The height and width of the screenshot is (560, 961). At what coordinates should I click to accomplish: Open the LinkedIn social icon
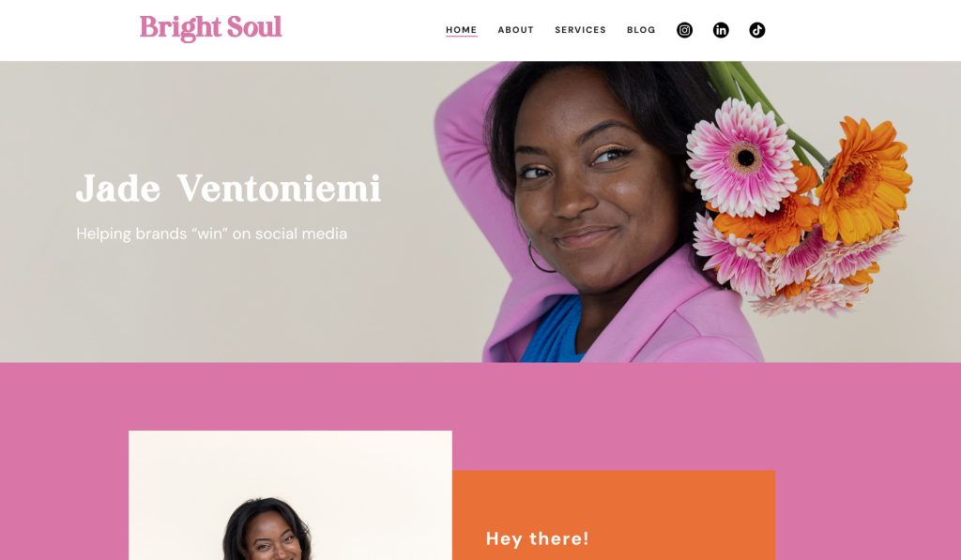[x=721, y=30]
